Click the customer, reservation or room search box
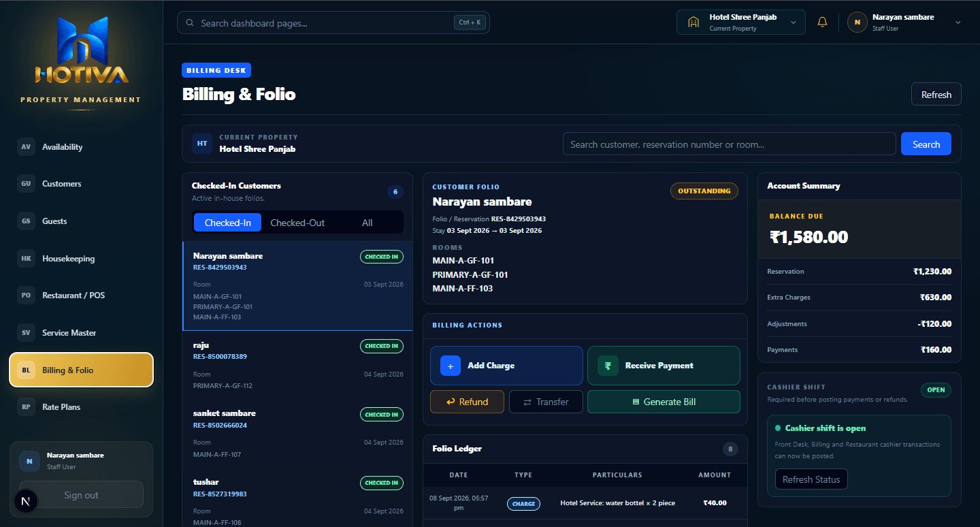Image resolution: width=980 pixels, height=527 pixels. click(x=730, y=144)
